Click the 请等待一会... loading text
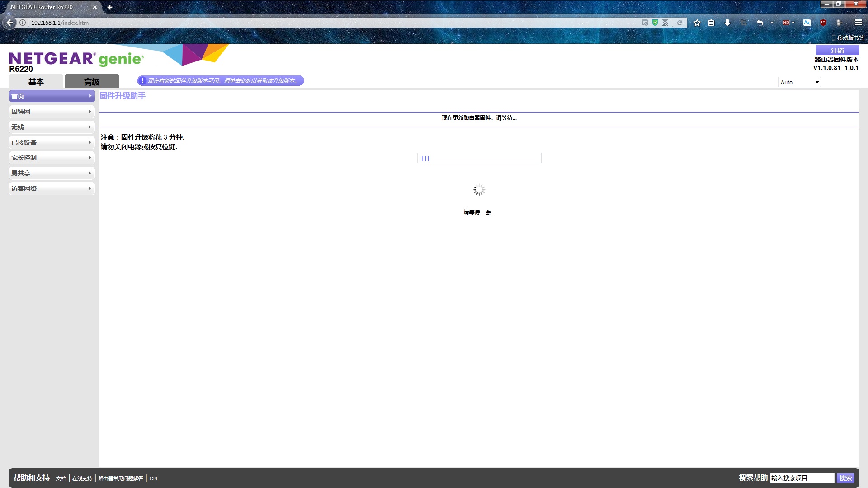The height and width of the screenshot is (488, 868). (479, 212)
